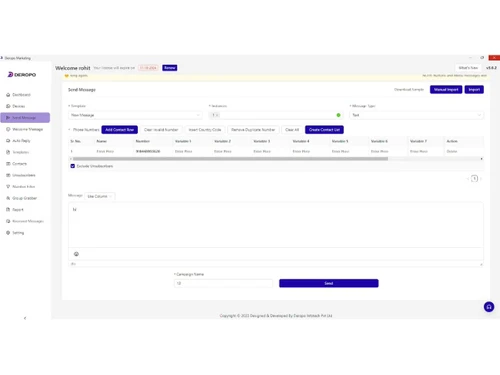Image resolution: width=500 pixels, height=375 pixels.
Task: Open the Use Column dropdown
Action: pyautogui.click(x=100, y=196)
